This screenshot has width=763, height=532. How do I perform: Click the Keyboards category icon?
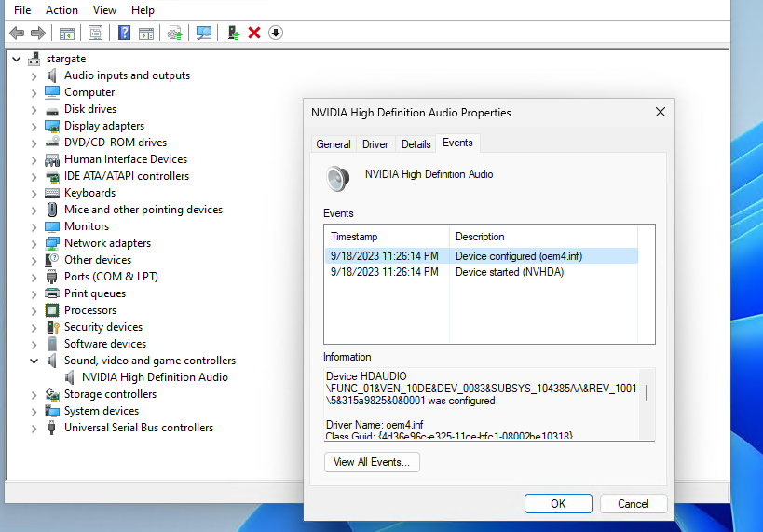coord(52,193)
